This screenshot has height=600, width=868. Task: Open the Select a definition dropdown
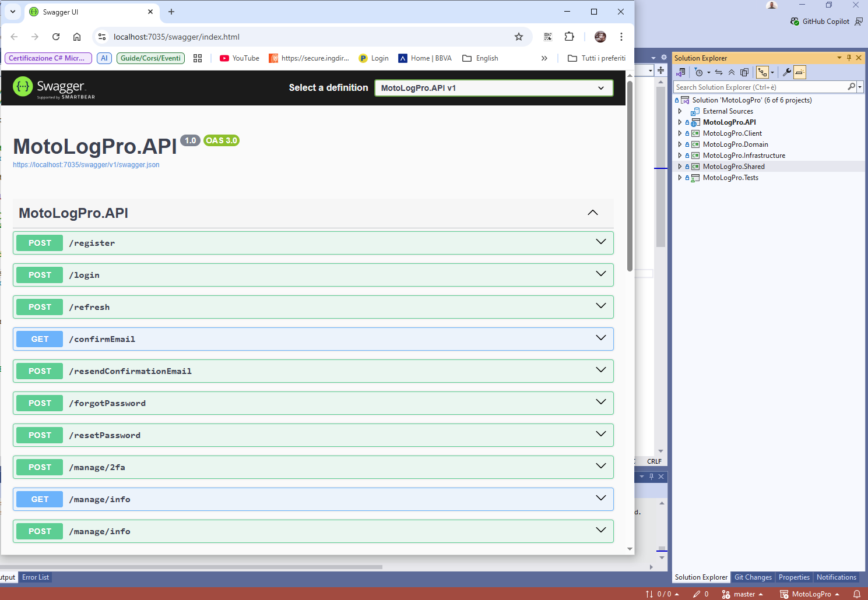point(493,88)
